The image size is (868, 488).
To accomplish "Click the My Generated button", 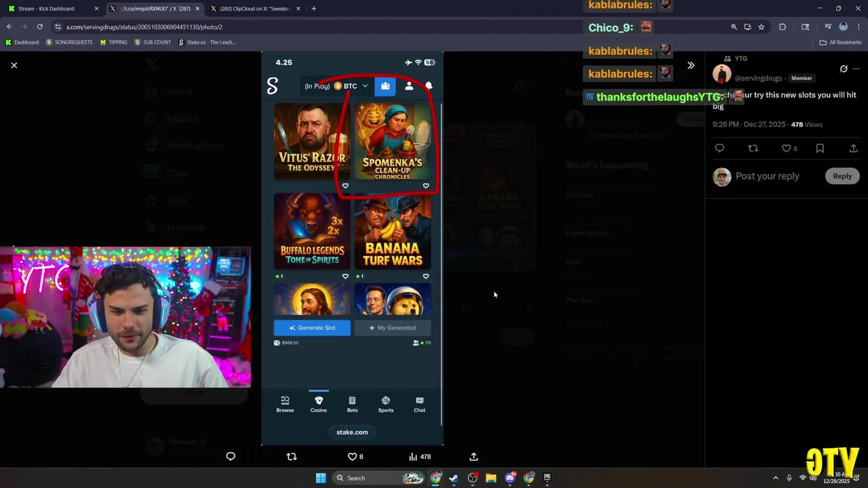I will pos(393,328).
